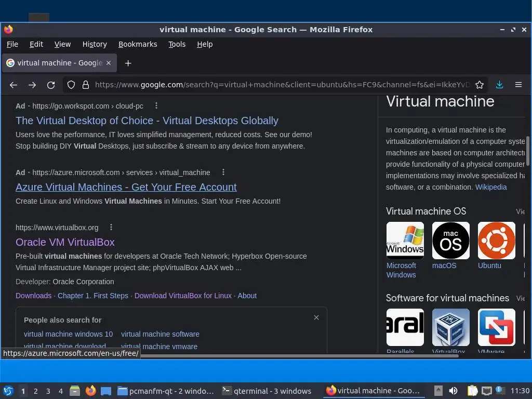This screenshot has height=399, width=532.
Task: Click the Microsoft Windows text label
Action: (x=402, y=270)
